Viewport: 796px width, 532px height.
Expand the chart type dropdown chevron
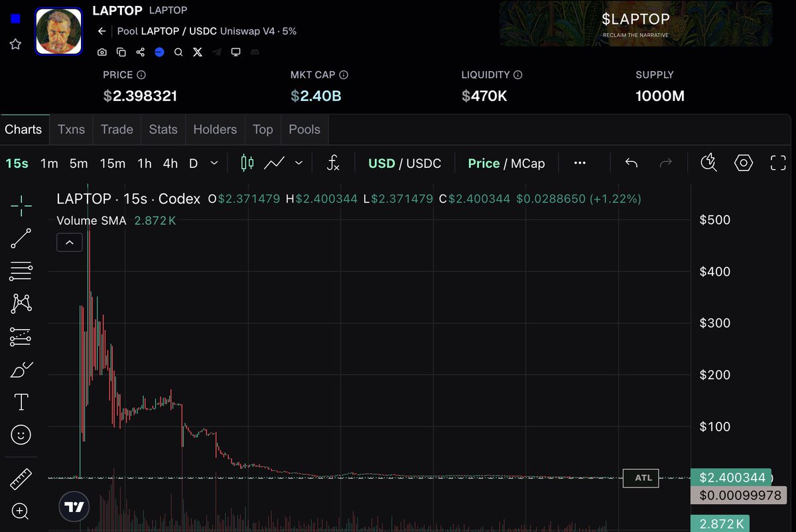point(298,163)
